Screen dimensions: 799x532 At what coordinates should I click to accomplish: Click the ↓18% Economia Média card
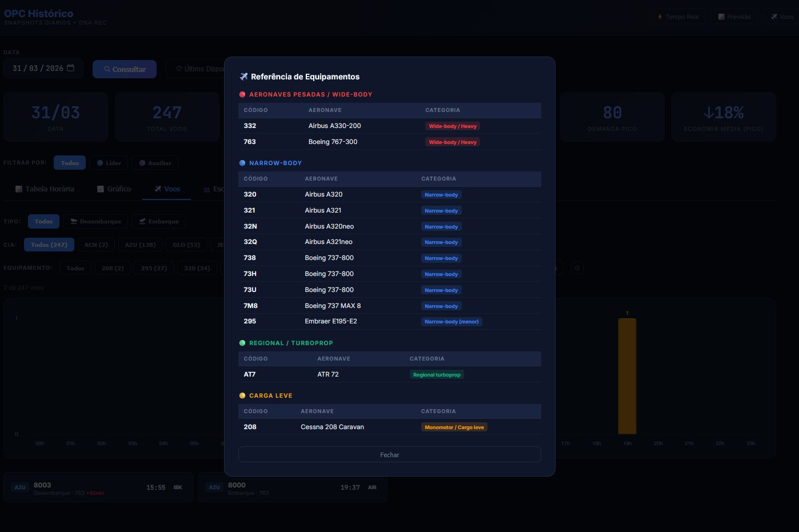pos(724,117)
